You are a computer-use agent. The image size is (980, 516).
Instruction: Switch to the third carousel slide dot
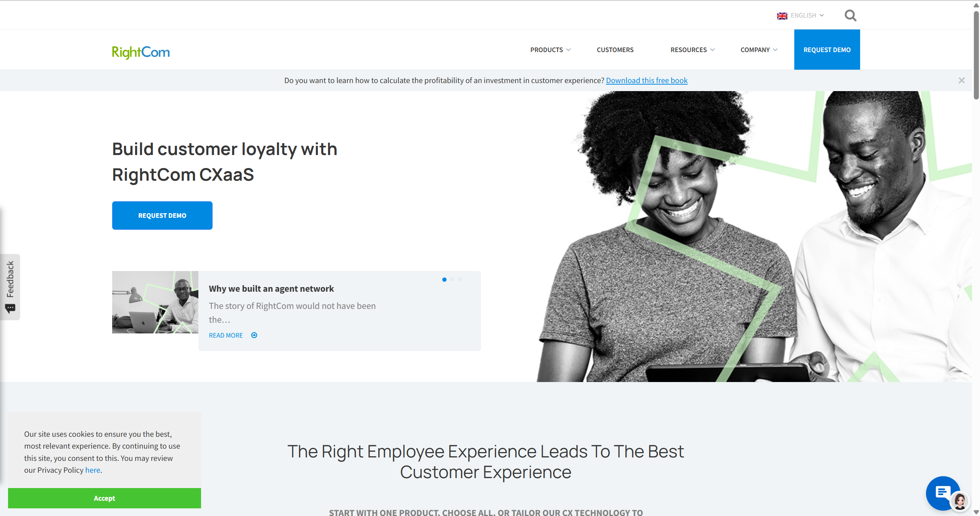[x=460, y=279]
